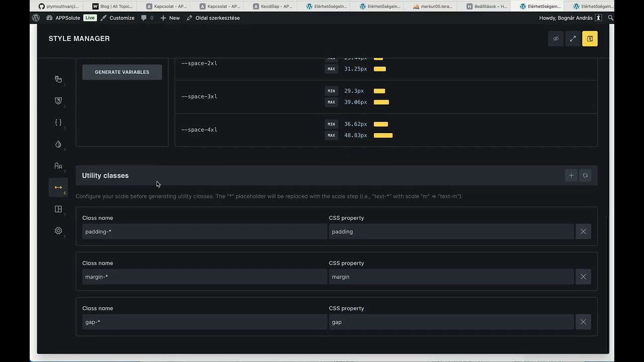Open Customize in the admin bar

pyautogui.click(x=118, y=18)
